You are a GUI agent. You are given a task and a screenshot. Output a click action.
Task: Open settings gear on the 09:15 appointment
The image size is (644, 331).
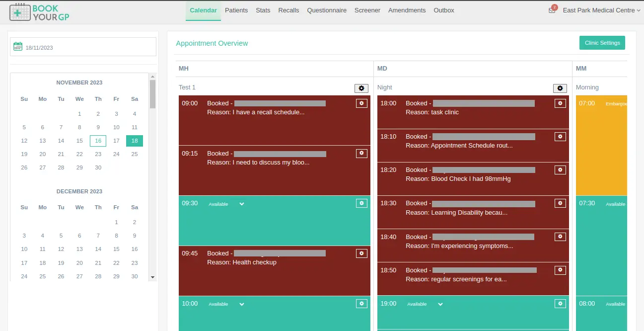click(x=361, y=154)
